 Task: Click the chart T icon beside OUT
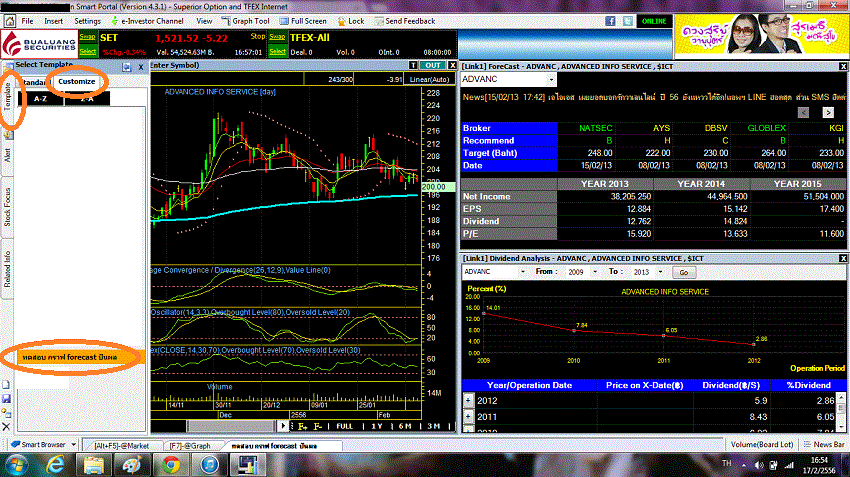(413, 65)
